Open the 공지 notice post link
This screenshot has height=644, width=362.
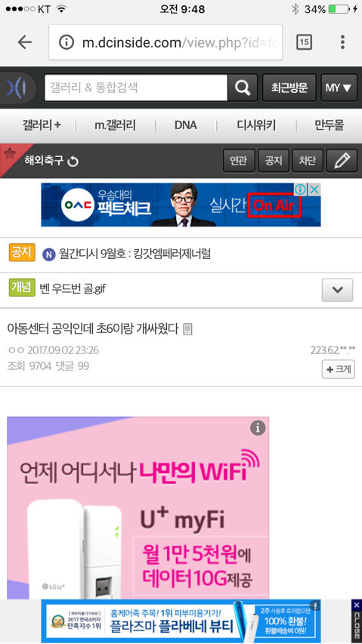(135, 254)
